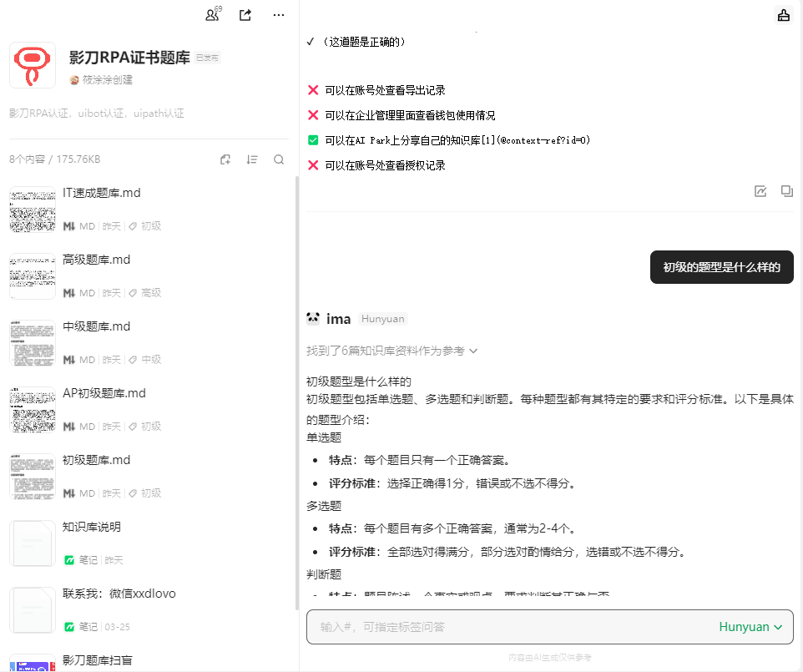Image resolution: width=803 pixels, height=672 pixels.
Task: Click the panda ima avatar icon
Action: click(313, 319)
